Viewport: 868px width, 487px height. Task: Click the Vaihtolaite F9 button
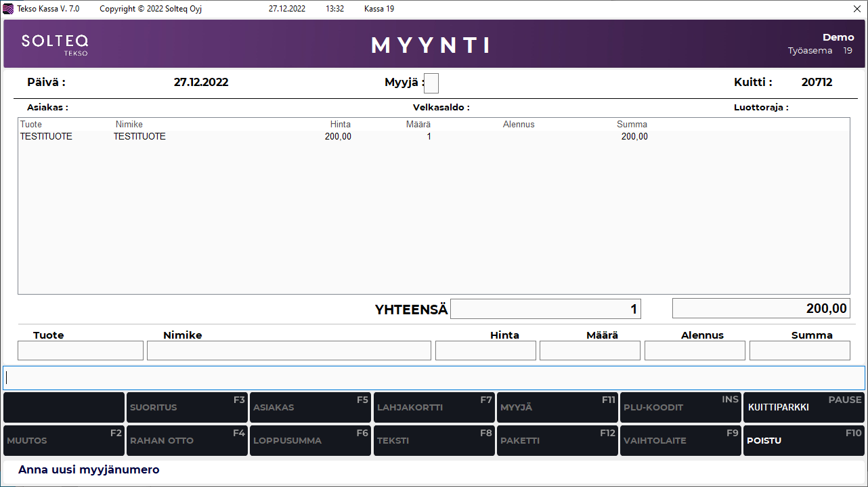680,440
